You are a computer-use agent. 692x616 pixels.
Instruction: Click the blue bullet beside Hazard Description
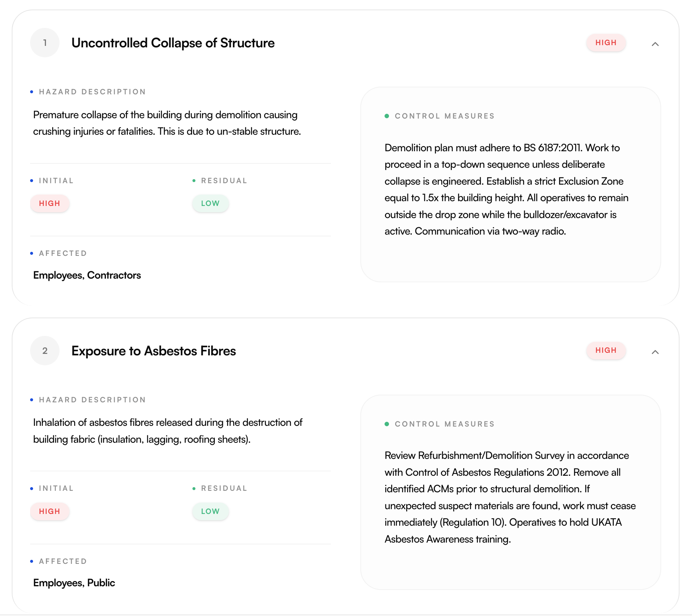(32, 91)
